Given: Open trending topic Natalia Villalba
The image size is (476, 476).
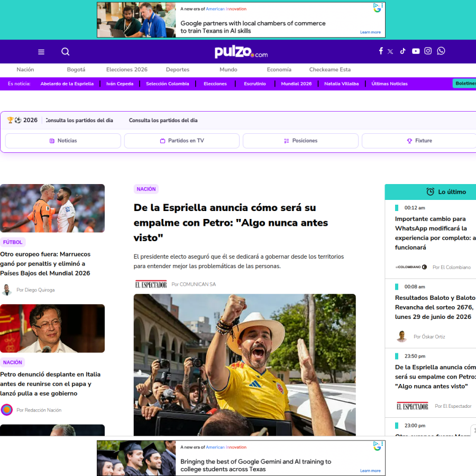Looking at the screenshot, I should coord(341,84).
